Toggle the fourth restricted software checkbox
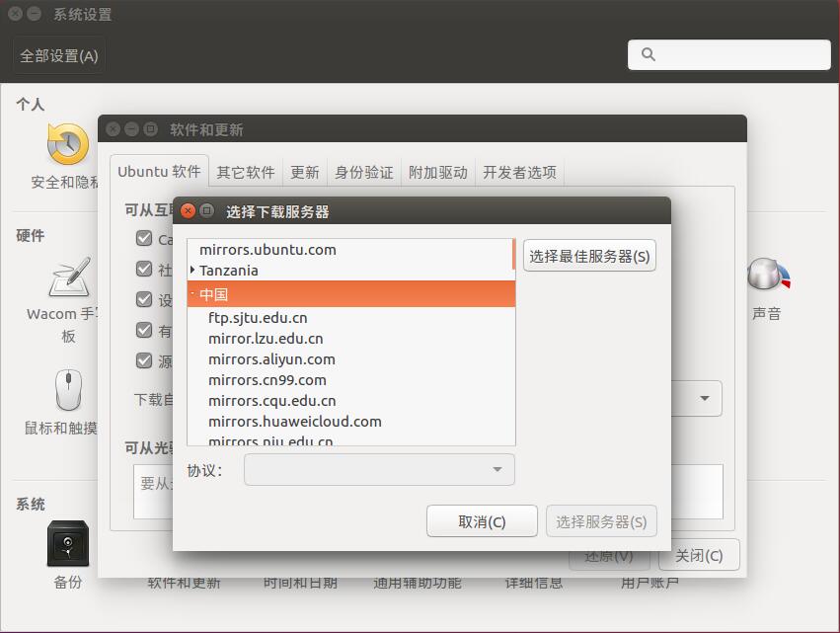This screenshot has height=633, width=840. pos(144,330)
